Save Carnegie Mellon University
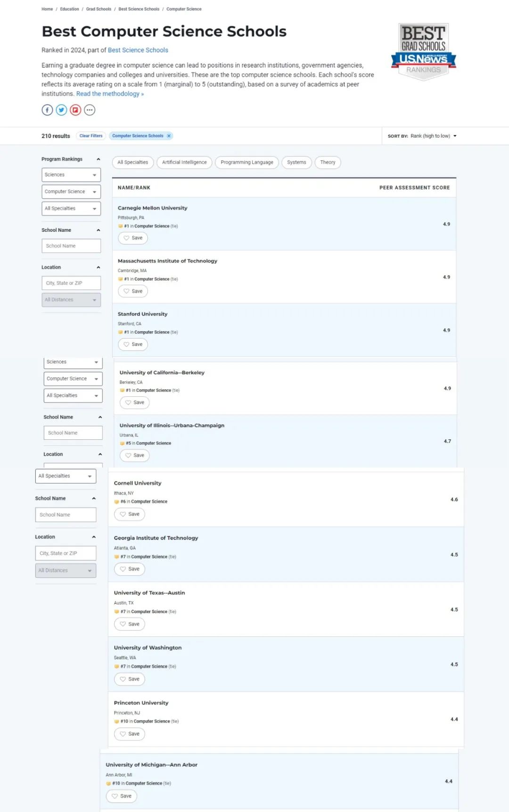 click(x=133, y=238)
